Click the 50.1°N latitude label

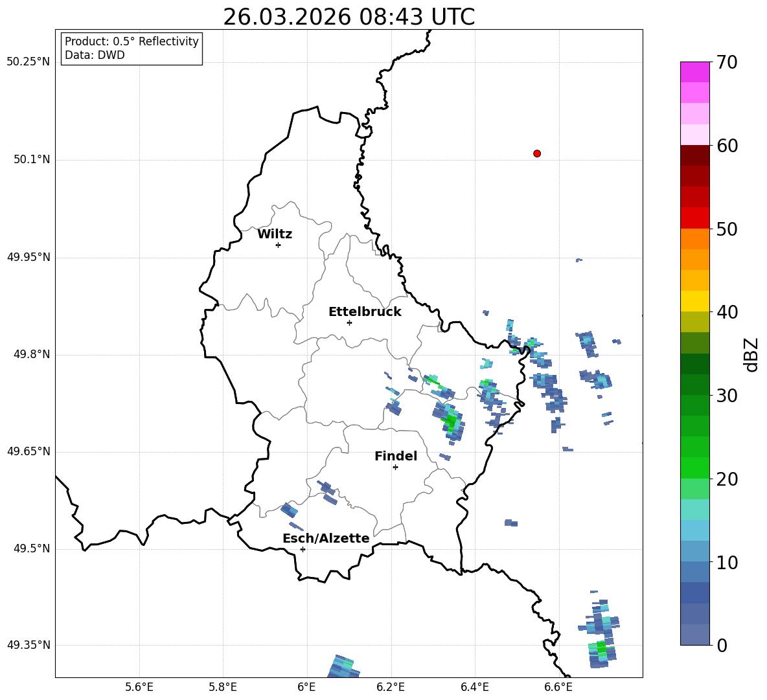click(x=32, y=159)
